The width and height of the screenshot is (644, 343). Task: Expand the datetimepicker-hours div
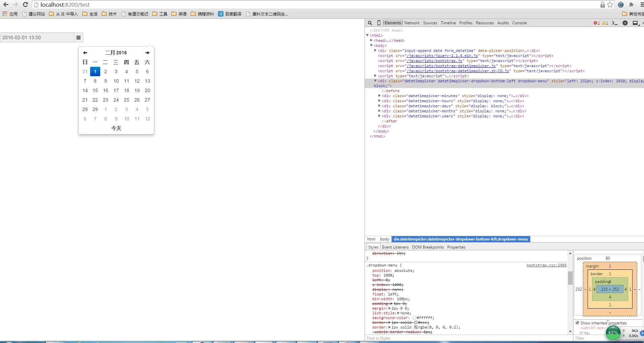379,101
